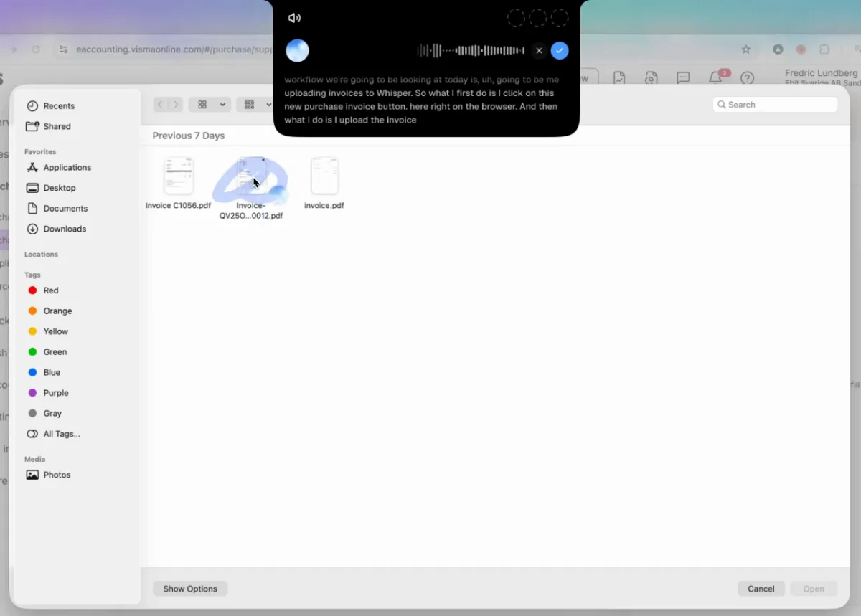Viewport: 861px width, 616px height.
Task: Select Invoice C1056.pdf file
Action: (x=178, y=184)
